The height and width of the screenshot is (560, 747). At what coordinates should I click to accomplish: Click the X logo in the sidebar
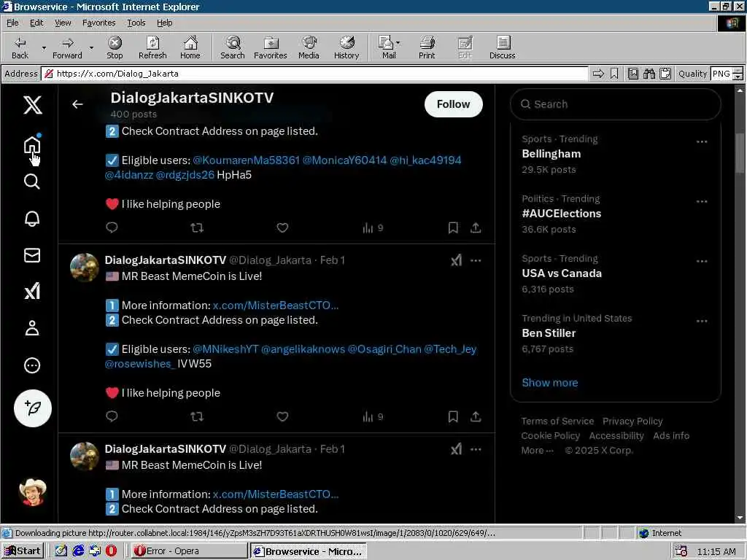pos(32,104)
